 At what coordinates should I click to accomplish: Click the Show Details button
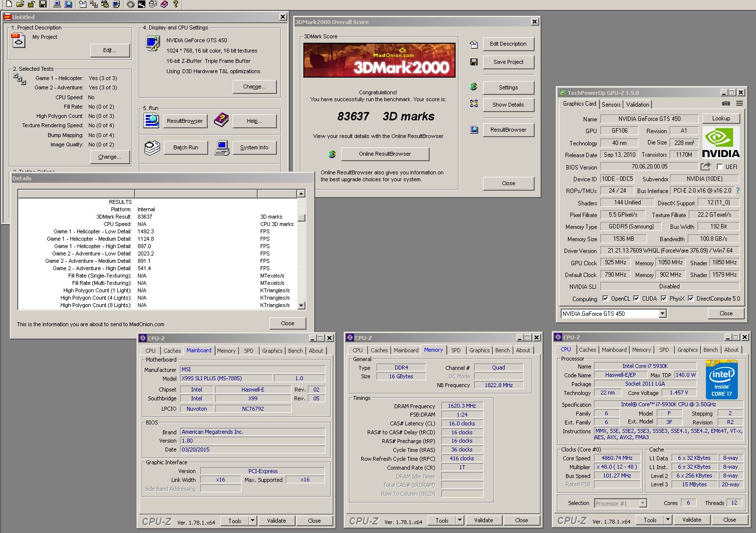(508, 105)
